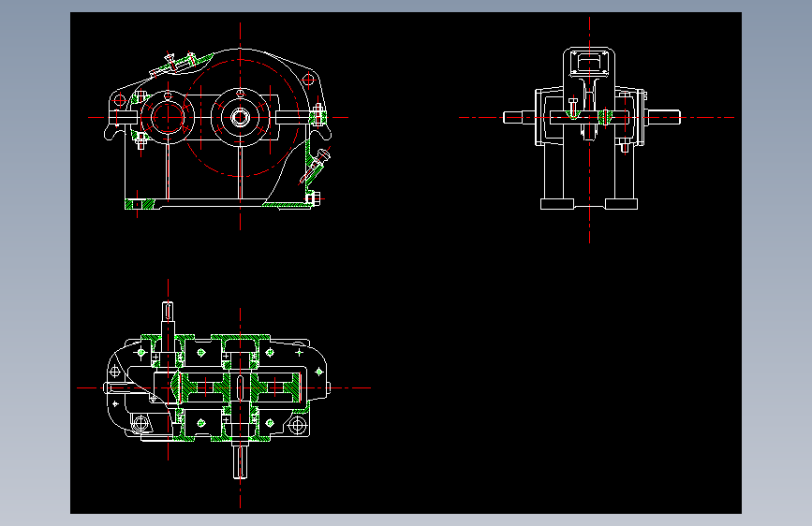
Task: Pick the shaft extending above the plan view
Action: coord(168,319)
